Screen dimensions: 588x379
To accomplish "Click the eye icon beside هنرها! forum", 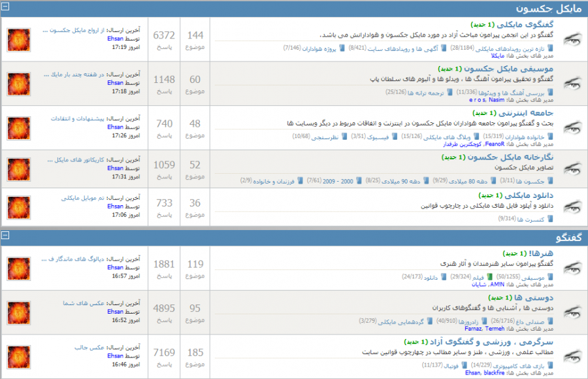I will point(572,267).
